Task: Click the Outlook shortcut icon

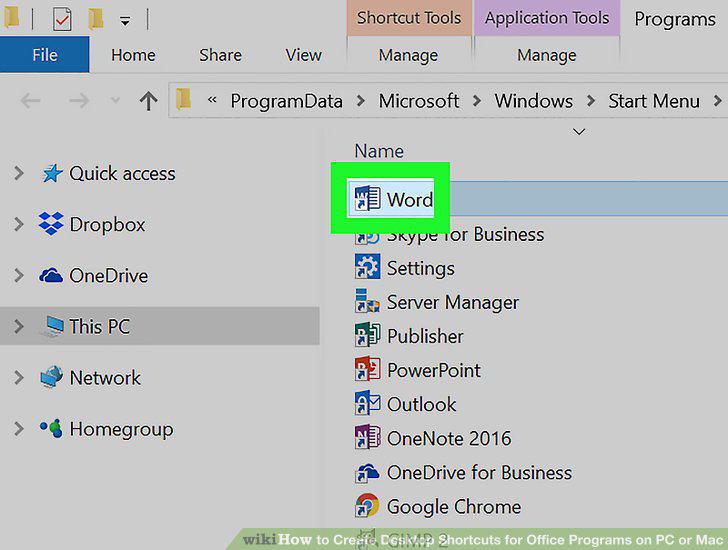Action: point(368,402)
